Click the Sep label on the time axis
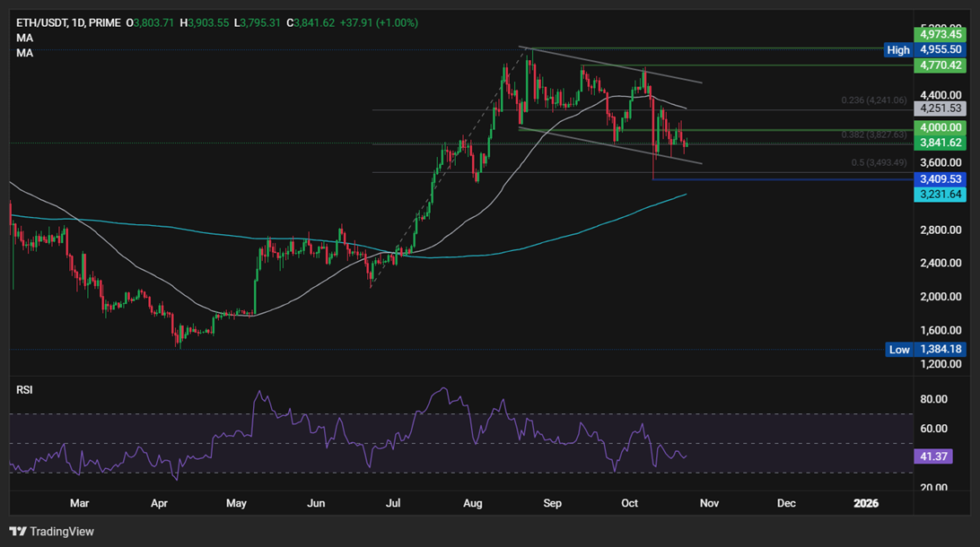Image resolution: width=980 pixels, height=547 pixels. (552, 503)
